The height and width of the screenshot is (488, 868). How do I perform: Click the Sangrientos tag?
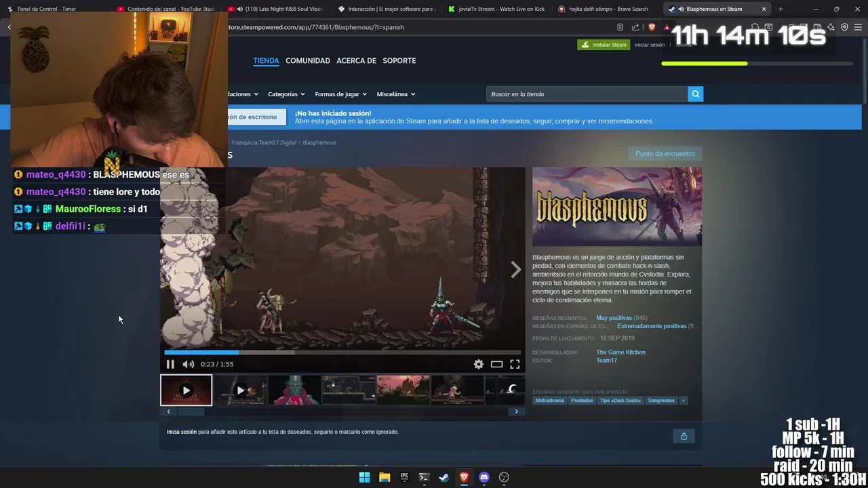click(661, 401)
